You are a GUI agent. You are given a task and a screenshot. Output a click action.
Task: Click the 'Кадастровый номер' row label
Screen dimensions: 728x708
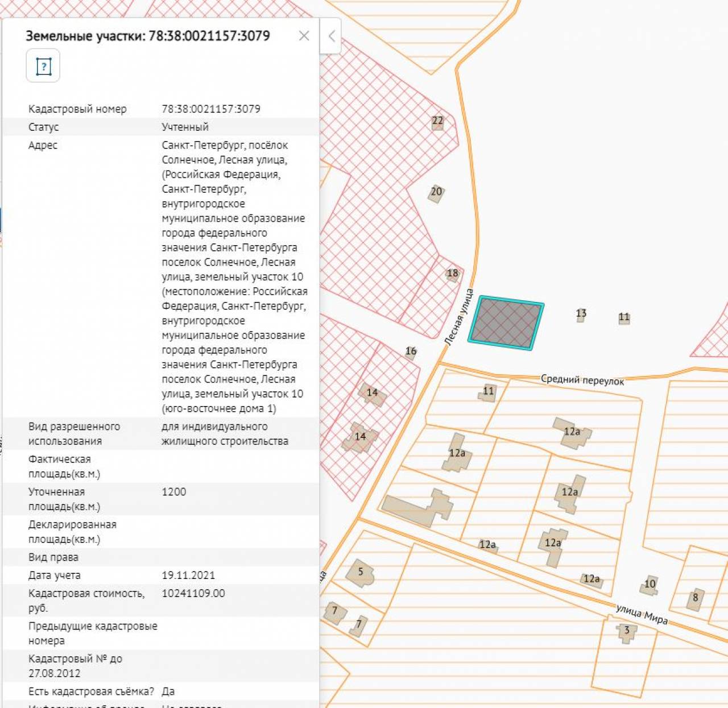tap(77, 109)
